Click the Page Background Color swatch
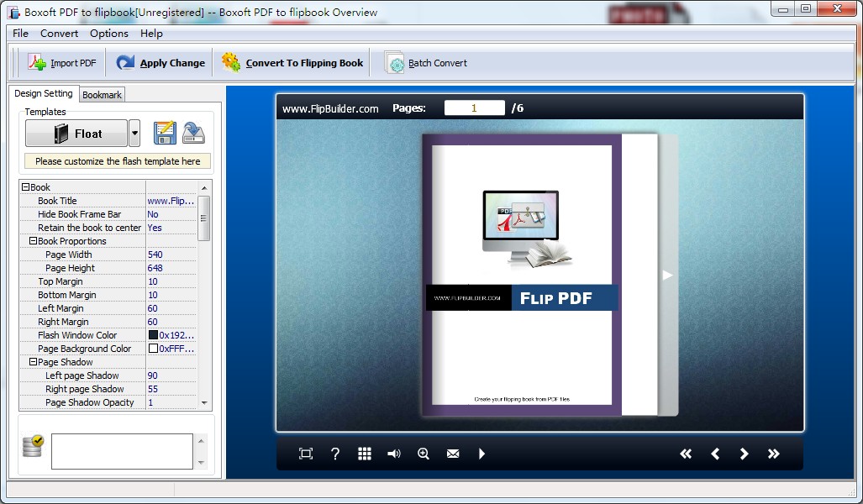 [153, 349]
